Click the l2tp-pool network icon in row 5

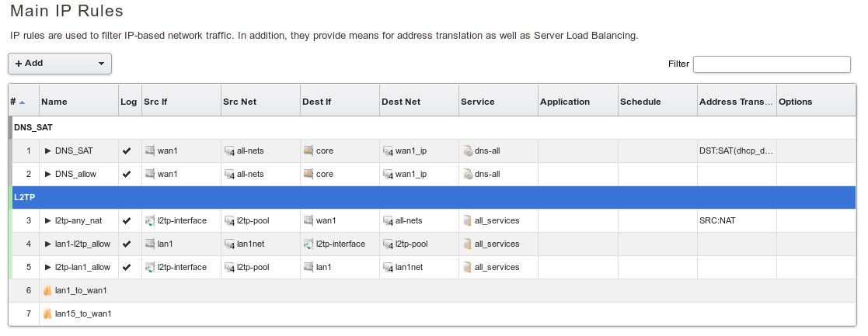click(x=229, y=267)
